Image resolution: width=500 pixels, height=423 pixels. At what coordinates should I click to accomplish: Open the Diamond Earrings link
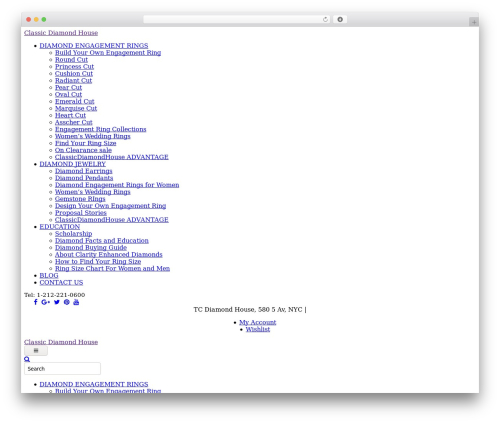(84, 171)
